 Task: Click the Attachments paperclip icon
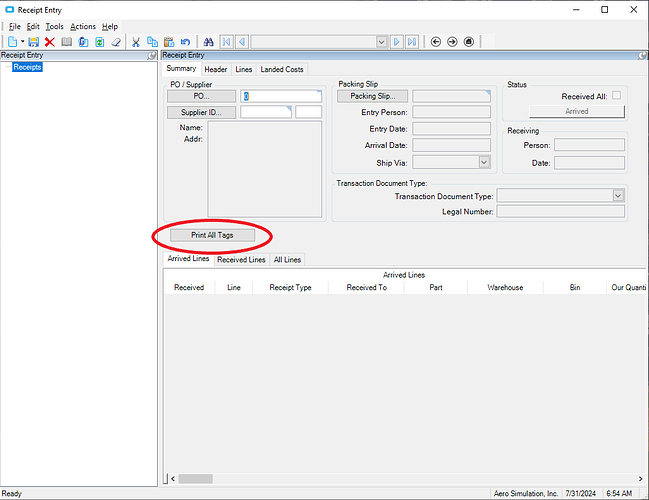pos(83,42)
